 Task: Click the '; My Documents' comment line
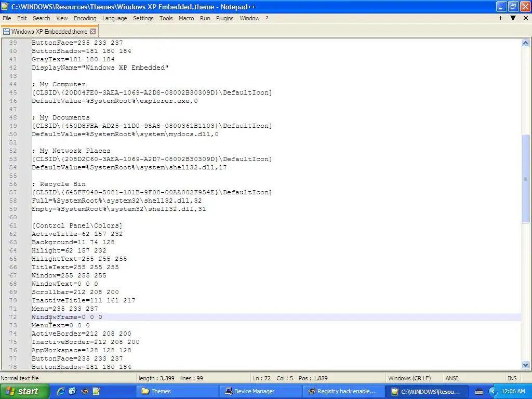coord(61,117)
